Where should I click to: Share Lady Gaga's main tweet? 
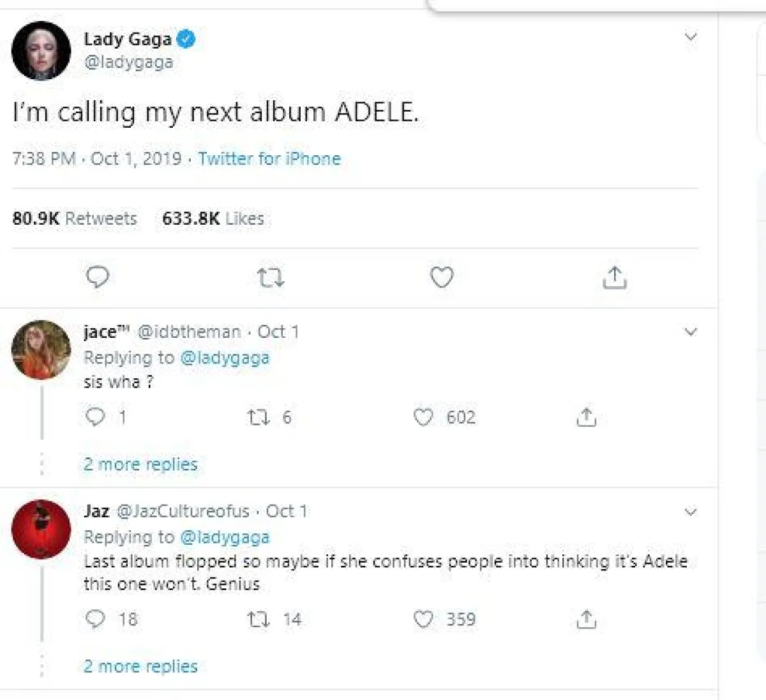[x=615, y=278]
